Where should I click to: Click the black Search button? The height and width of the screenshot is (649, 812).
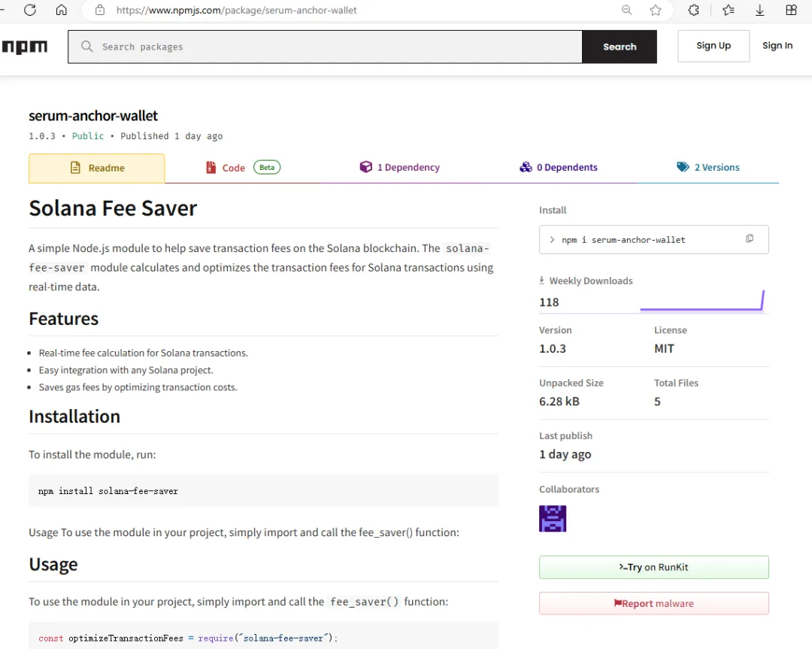(620, 47)
